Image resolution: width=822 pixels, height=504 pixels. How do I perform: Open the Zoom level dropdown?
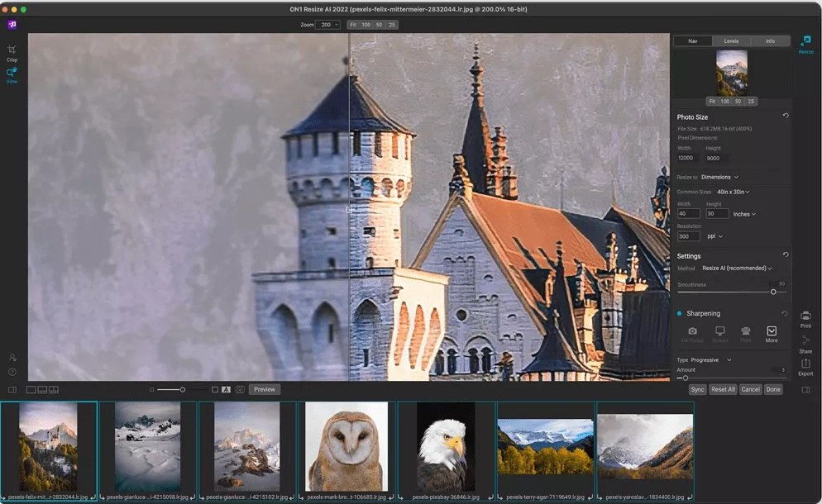click(328, 25)
